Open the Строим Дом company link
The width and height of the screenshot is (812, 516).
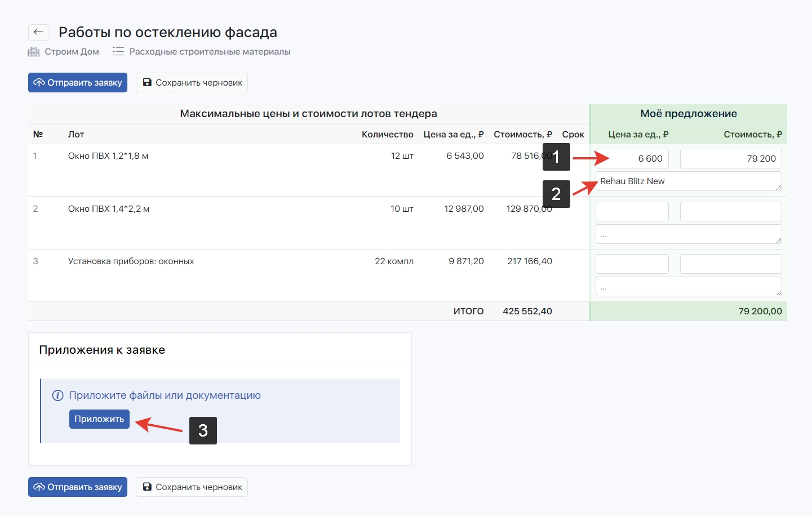click(x=72, y=52)
